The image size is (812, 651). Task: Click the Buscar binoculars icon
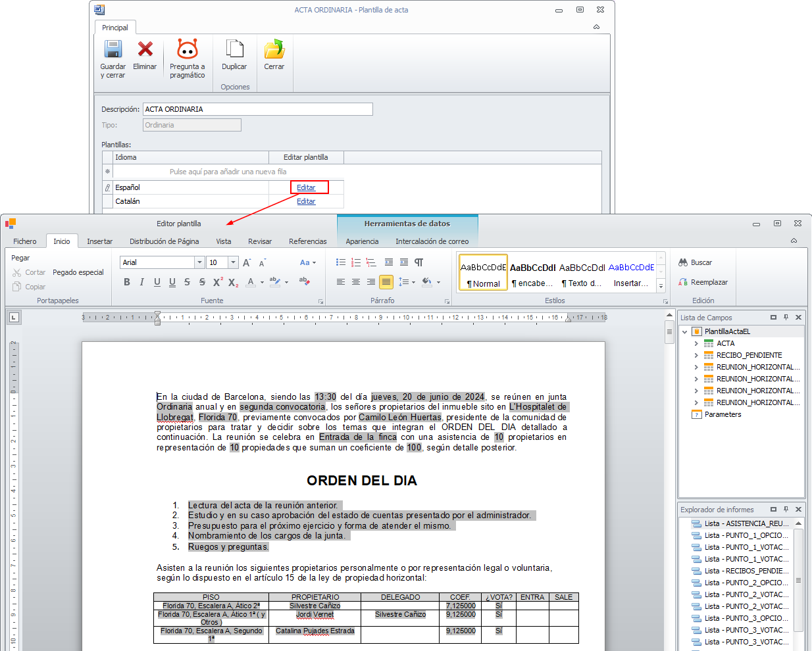click(x=683, y=262)
